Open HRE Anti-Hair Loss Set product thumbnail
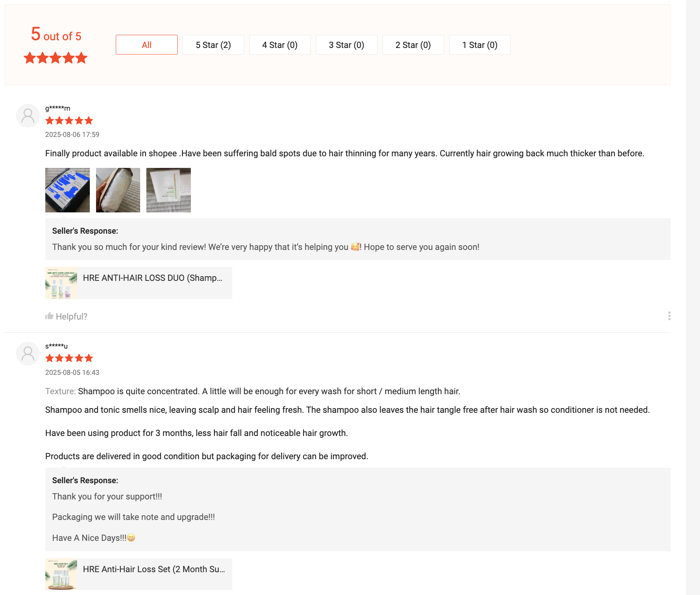The image size is (700, 595). 61,574
